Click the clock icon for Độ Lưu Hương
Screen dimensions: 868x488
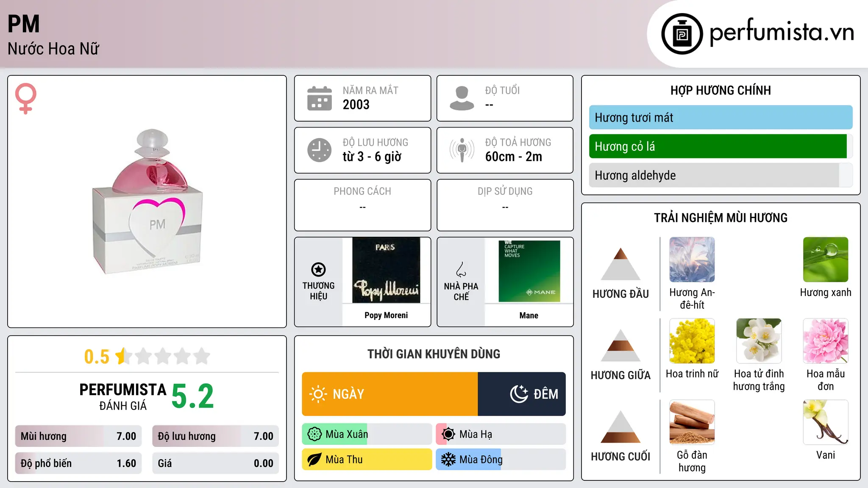pyautogui.click(x=320, y=150)
